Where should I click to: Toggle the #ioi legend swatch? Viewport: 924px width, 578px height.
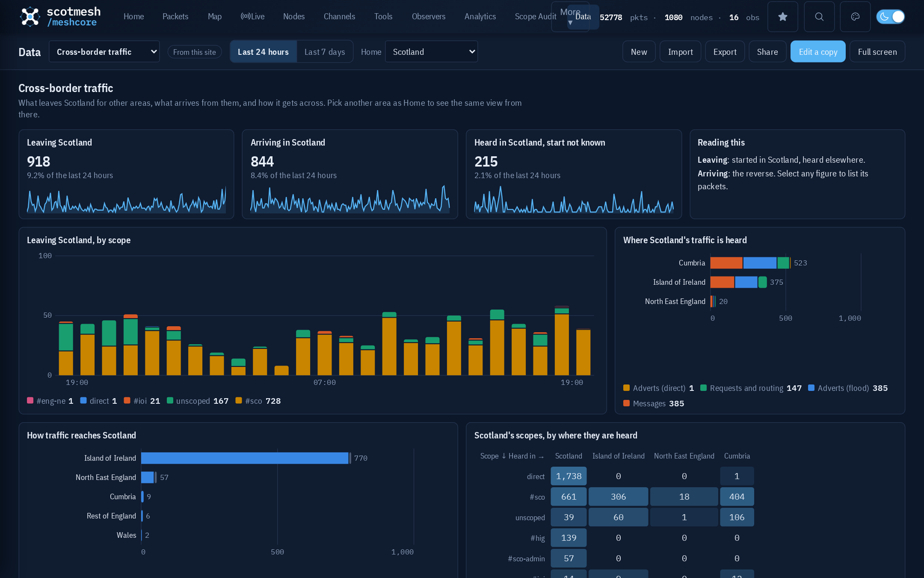127,401
